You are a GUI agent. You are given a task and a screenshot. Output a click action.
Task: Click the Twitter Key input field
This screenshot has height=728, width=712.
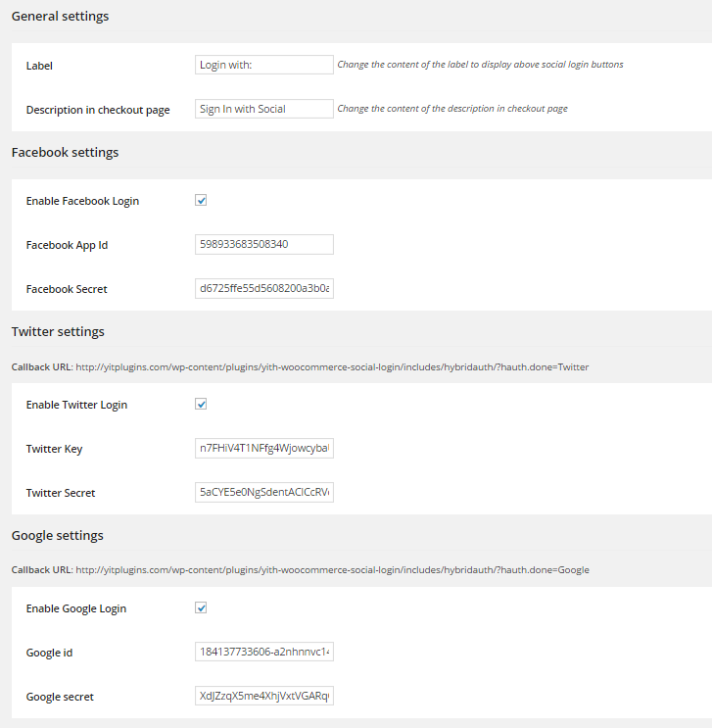point(264,448)
